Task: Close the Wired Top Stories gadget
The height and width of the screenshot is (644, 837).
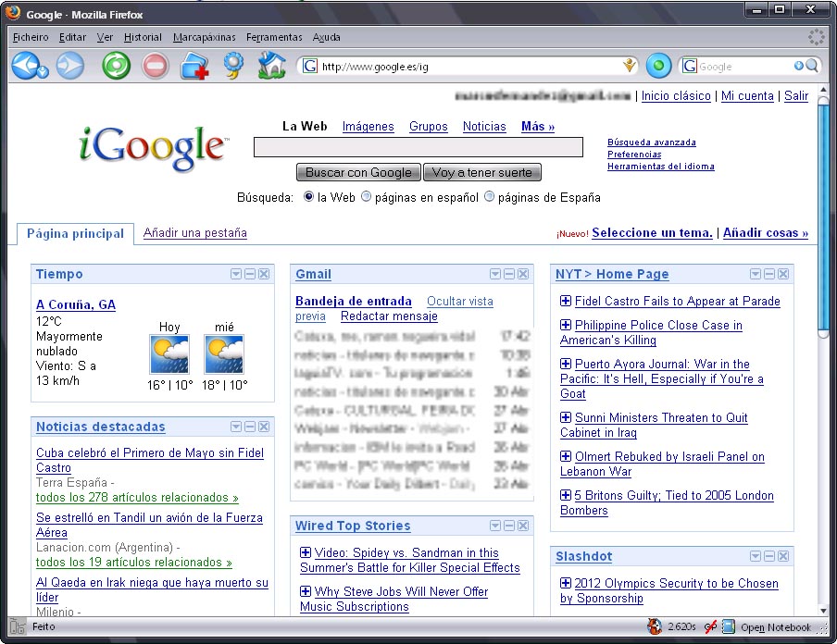Action: 523,526
